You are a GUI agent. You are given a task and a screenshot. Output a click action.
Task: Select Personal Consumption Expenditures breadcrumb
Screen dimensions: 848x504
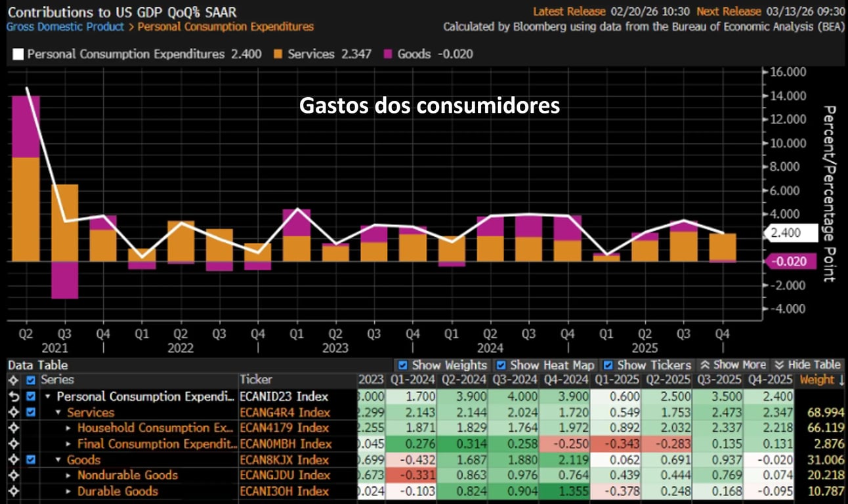(x=225, y=27)
